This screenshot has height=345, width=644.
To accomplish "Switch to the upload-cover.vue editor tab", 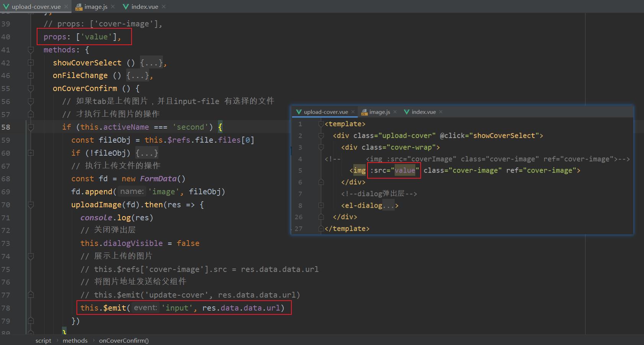I will [36, 7].
